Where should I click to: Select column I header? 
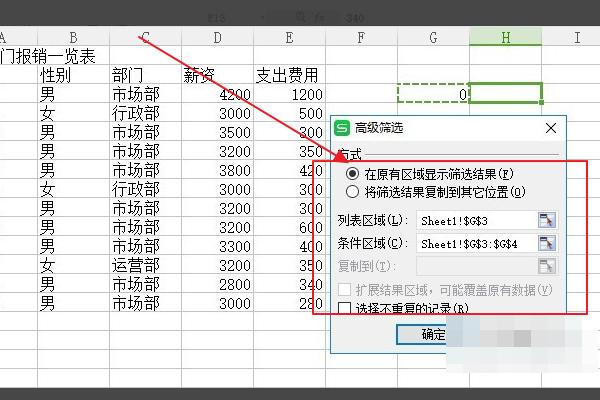coord(571,38)
